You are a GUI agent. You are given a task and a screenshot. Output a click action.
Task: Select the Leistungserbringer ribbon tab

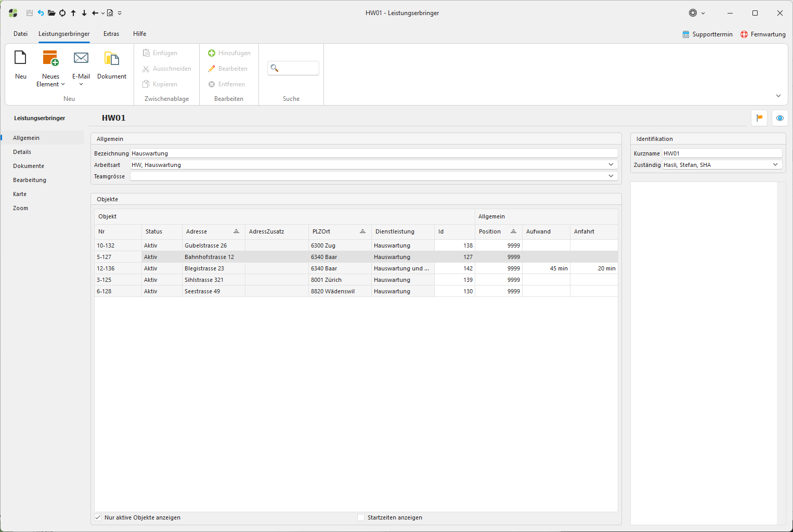(x=64, y=34)
